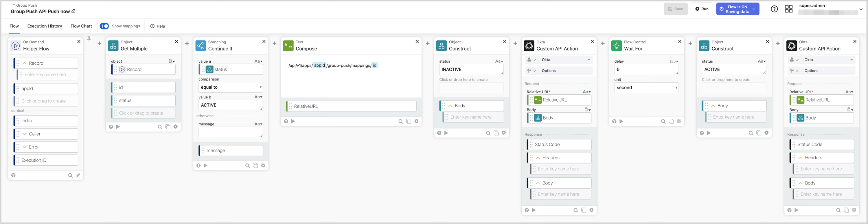The height and width of the screenshot is (224, 868).
Task: Collapse Headers in Custom API Action response
Action: [x=538, y=157]
